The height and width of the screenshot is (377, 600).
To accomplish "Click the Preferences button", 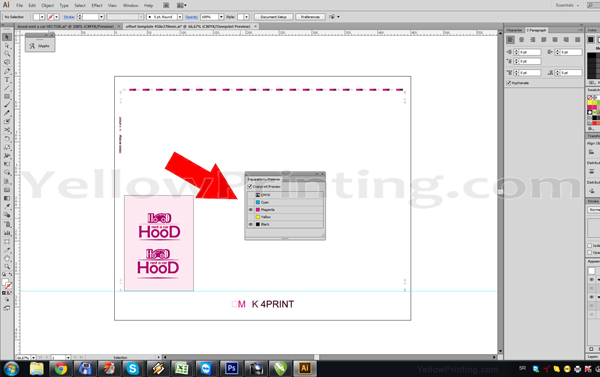I will [x=310, y=17].
